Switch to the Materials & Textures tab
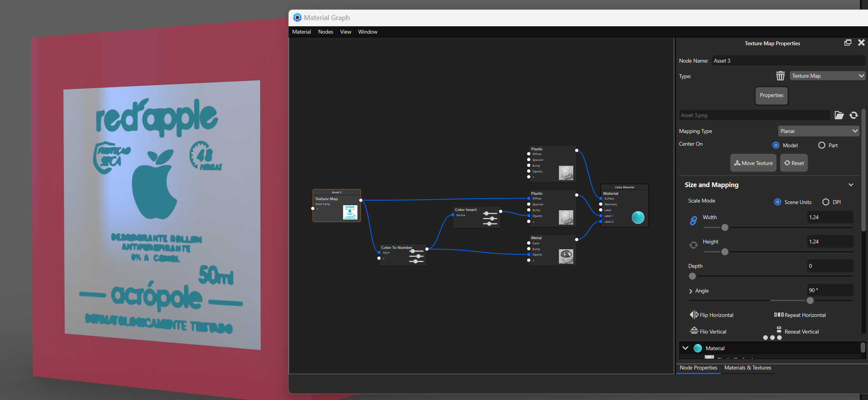868x400 pixels. pyautogui.click(x=747, y=368)
